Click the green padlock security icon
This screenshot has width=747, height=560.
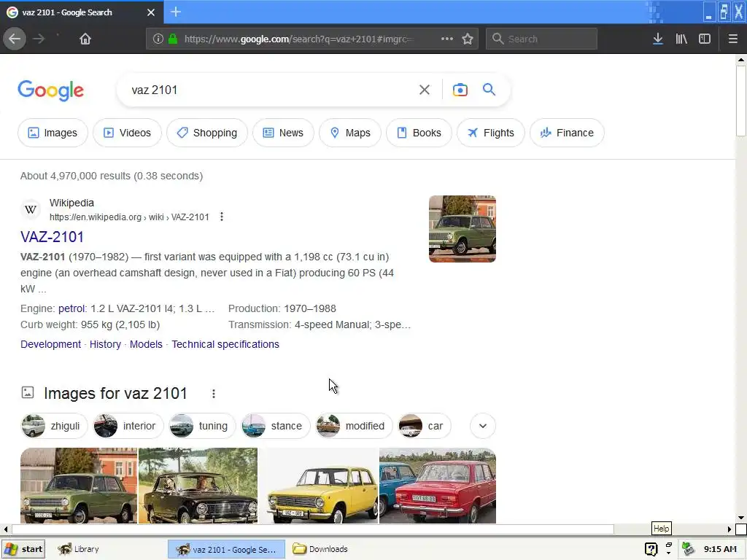point(173,39)
